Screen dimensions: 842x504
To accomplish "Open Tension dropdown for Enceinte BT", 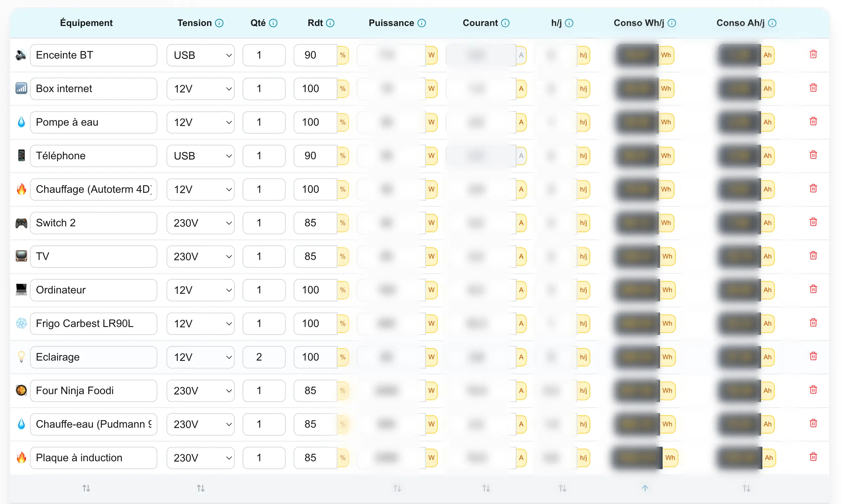I will (x=200, y=55).
